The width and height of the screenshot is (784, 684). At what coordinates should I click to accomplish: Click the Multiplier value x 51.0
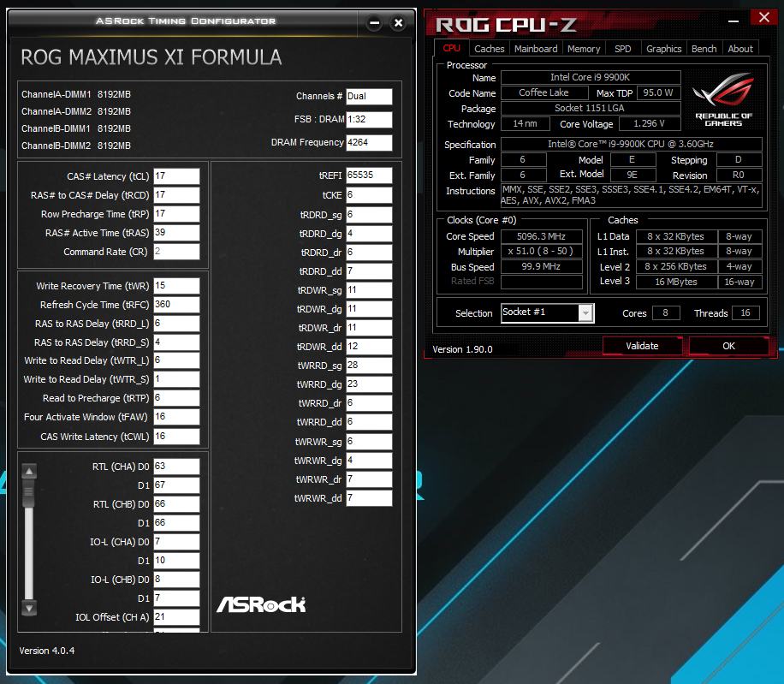(x=541, y=252)
